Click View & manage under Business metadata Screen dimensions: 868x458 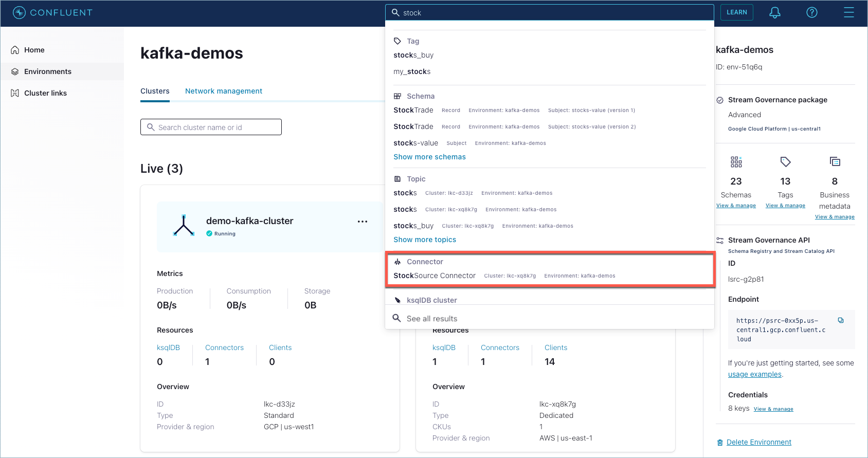pyautogui.click(x=835, y=217)
